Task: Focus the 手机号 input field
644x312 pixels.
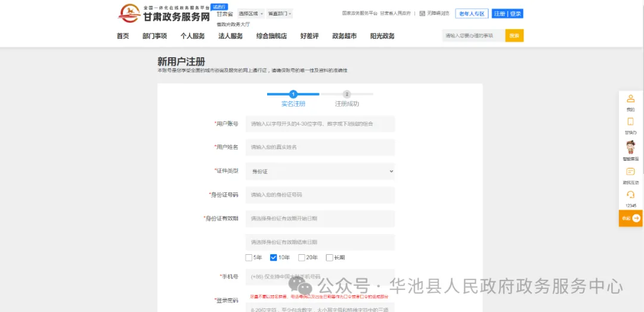Action: [x=320, y=277]
